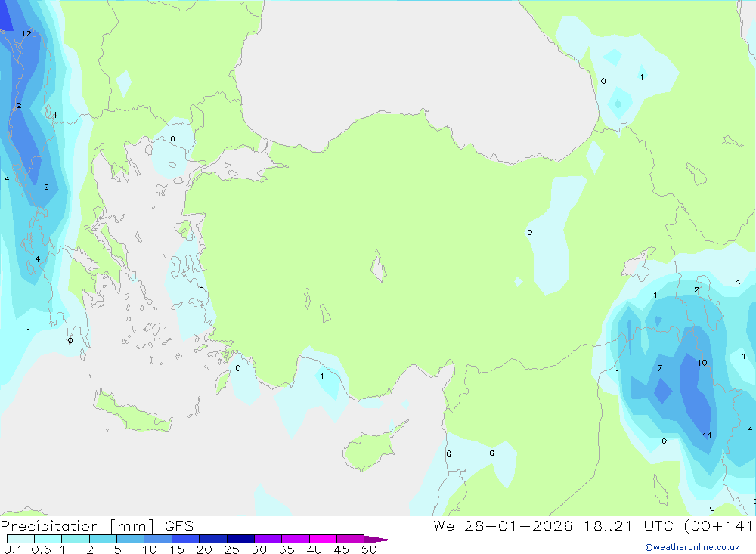Screen dimensions: 756x554
Task: Select the 45–50 mm legend color box
Action: (x=351, y=539)
